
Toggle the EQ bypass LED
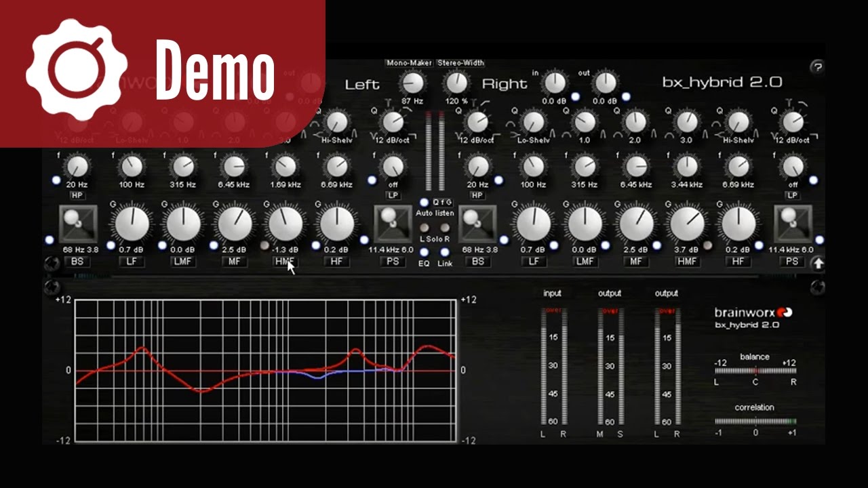point(424,252)
